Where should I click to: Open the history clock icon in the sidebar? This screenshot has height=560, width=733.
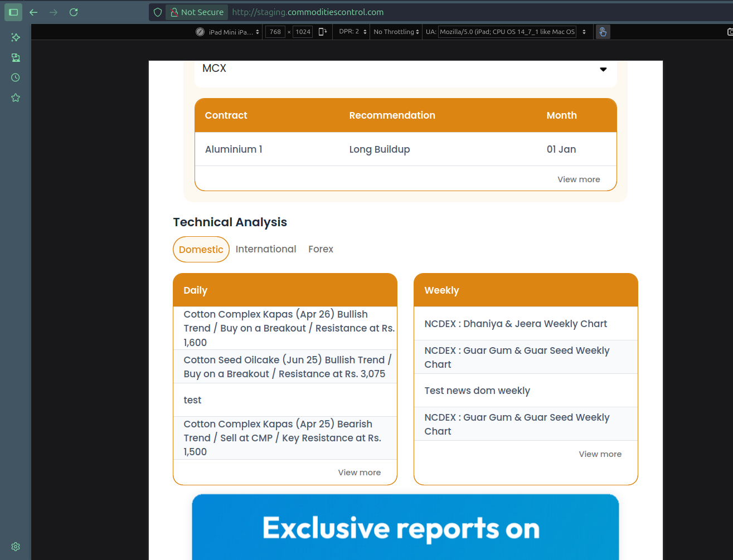[16, 77]
